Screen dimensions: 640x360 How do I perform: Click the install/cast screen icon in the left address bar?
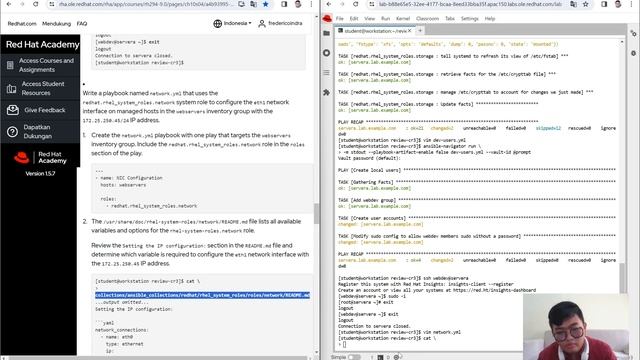[242, 4]
